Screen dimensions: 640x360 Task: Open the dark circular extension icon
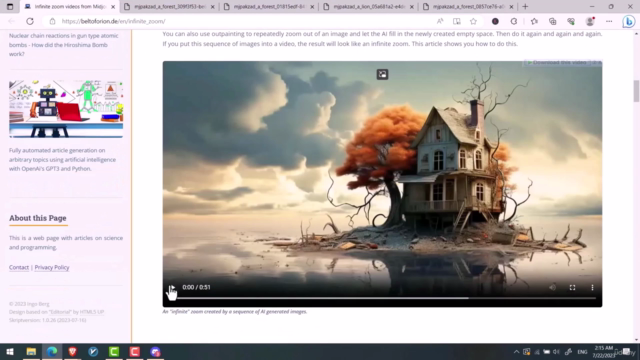click(x=495, y=21)
